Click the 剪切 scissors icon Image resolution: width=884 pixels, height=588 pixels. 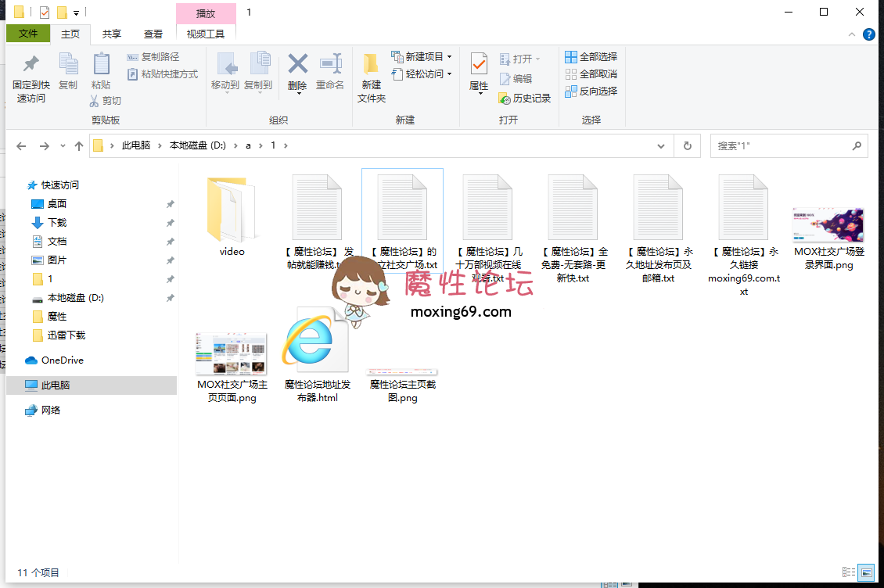(94, 100)
